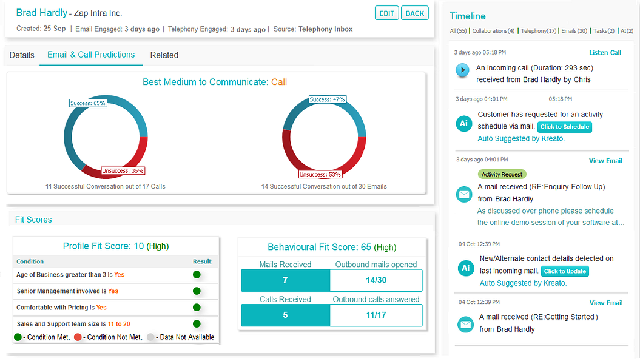Click the Activity Request tag
Image resolution: width=640 pixels, height=364 pixels.
[x=502, y=174]
